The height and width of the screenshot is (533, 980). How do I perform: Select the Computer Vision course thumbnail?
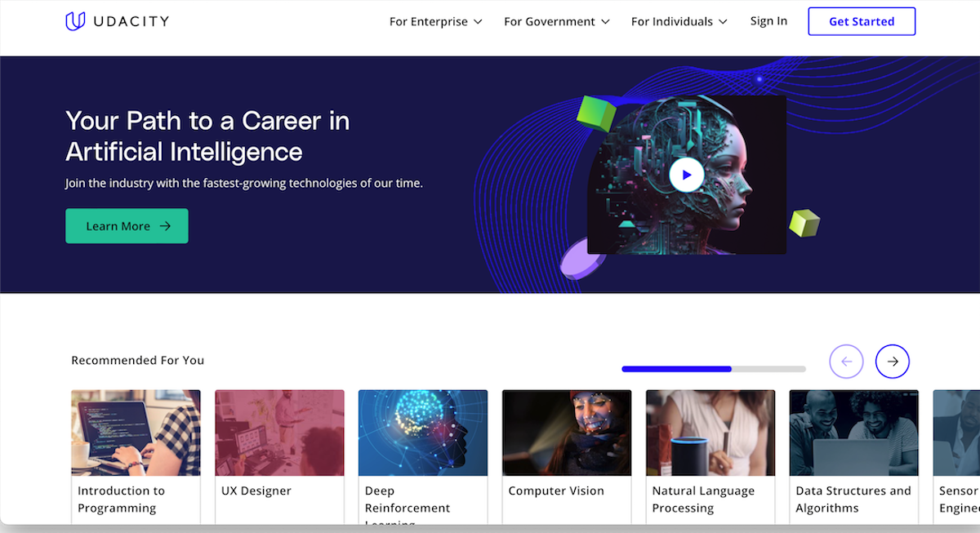click(567, 433)
